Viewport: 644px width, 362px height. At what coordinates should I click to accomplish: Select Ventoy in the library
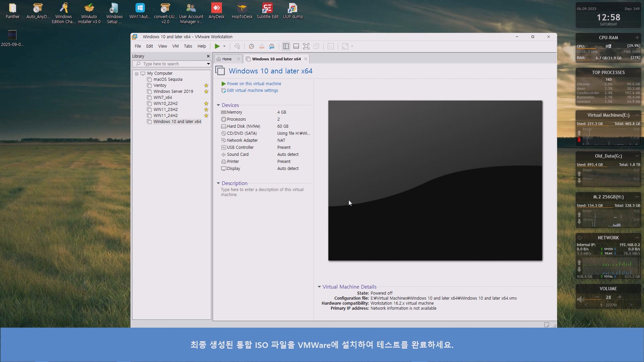pyautogui.click(x=160, y=85)
